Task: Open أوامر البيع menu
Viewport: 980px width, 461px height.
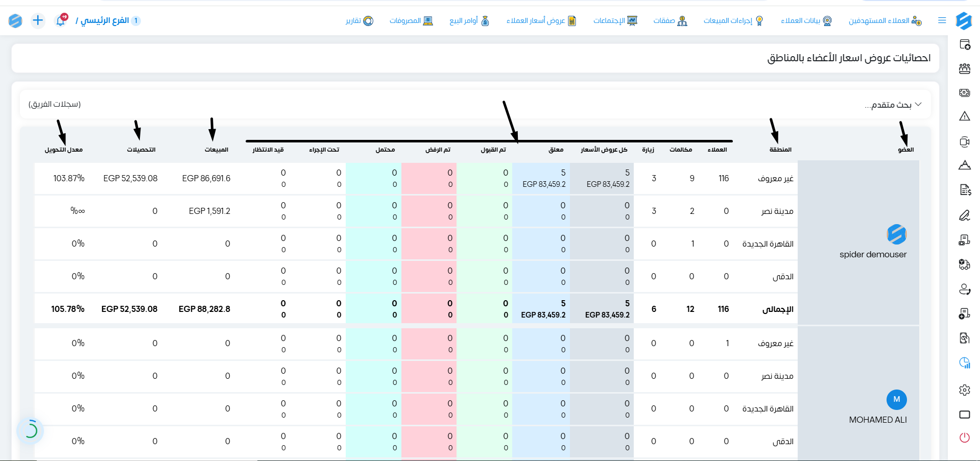Action: click(x=469, y=20)
